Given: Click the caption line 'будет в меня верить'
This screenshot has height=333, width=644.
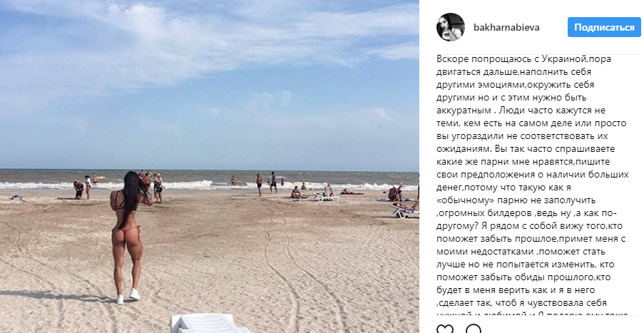Looking at the screenshot, I should (516, 290).
